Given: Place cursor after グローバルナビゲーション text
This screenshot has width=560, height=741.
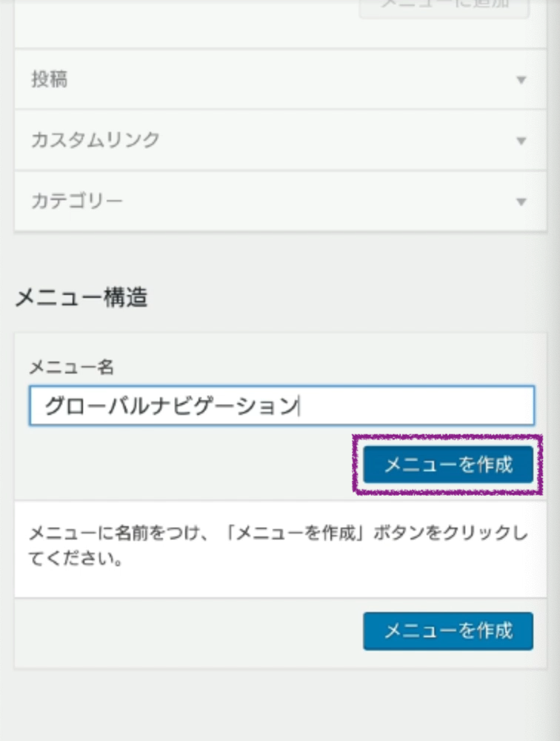Looking at the screenshot, I should tap(299, 406).
